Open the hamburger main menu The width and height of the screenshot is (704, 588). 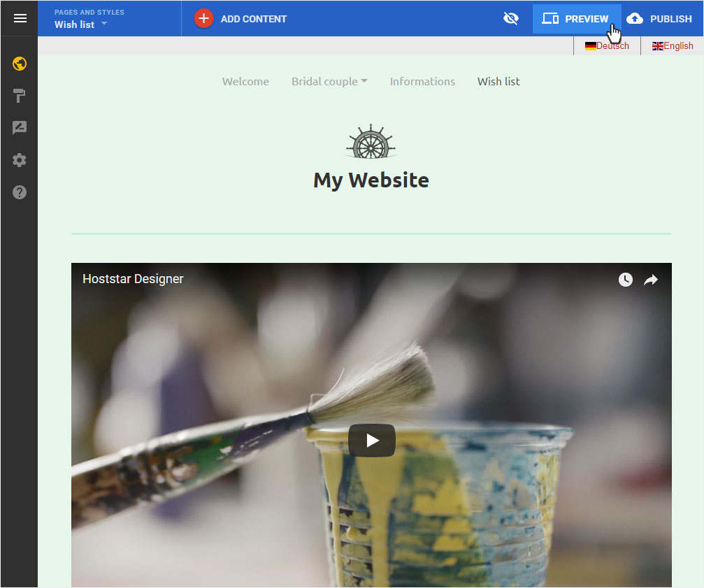pos(20,18)
